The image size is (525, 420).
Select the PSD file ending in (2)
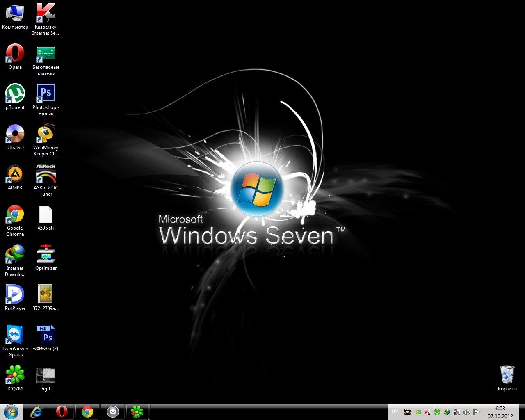point(46,338)
